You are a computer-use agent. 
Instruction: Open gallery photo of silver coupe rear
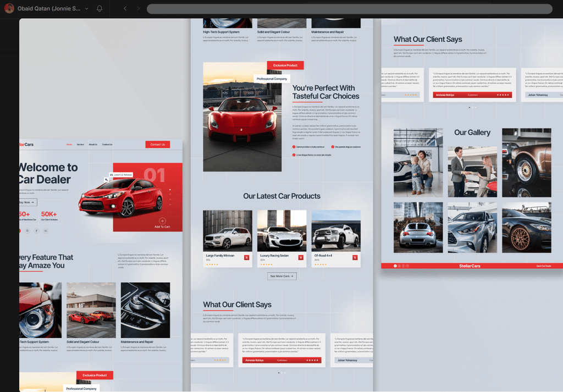(418, 228)
